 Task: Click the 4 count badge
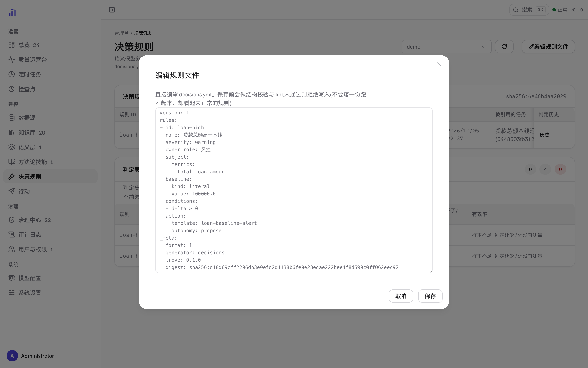tap(545, 169)
